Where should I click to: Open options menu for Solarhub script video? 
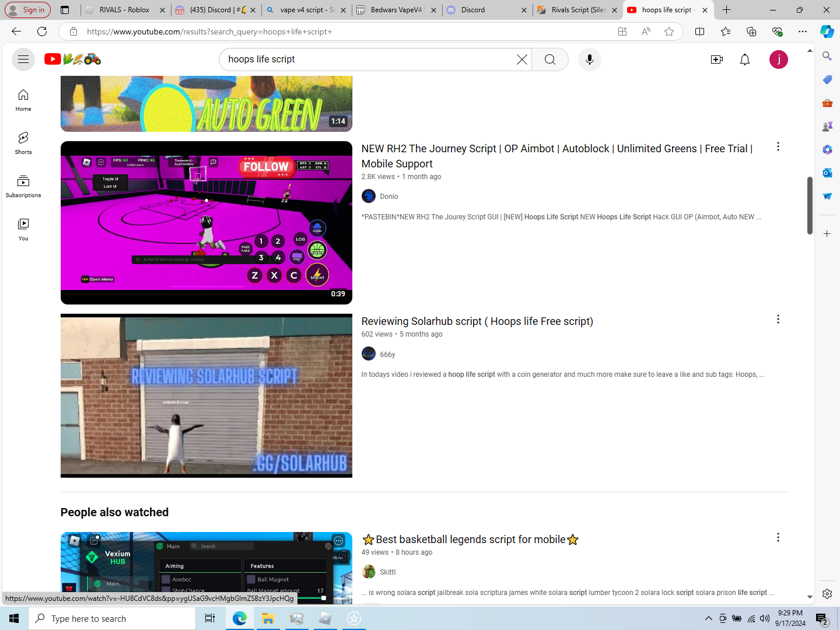coord(778,320)
